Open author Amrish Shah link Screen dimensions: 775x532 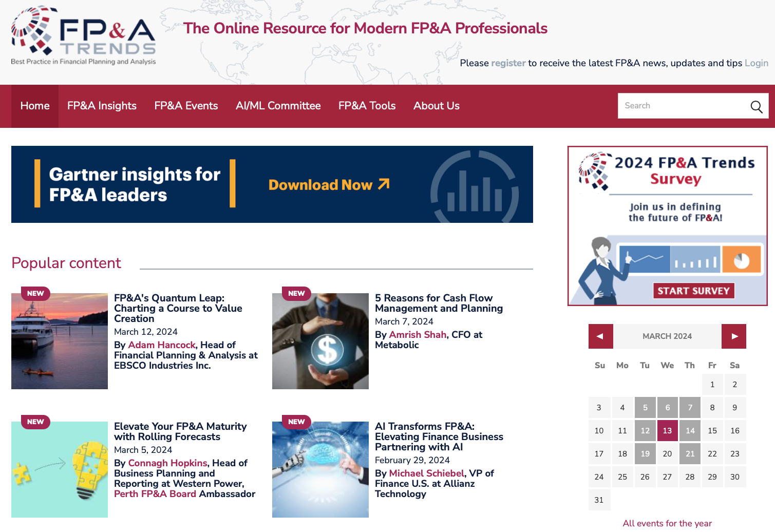point(418,335)
